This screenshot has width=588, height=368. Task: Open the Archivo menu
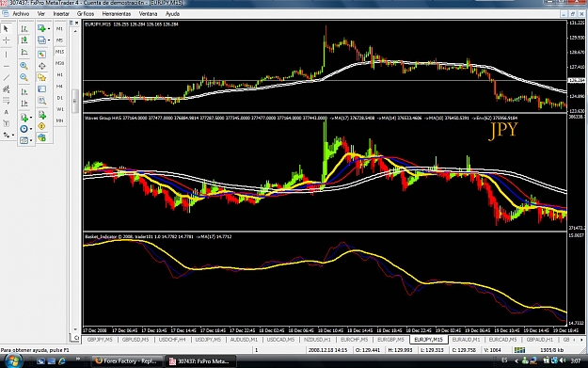(x=21, y=14)
